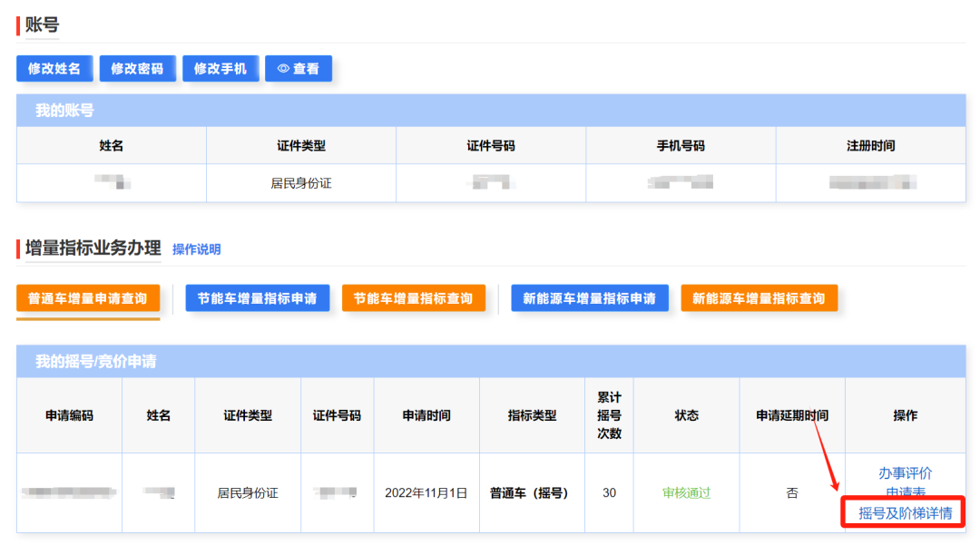
Task: Go to the 新能源车增量指标申请 tab
Action: pyautogui.click(x=590, y=298)
